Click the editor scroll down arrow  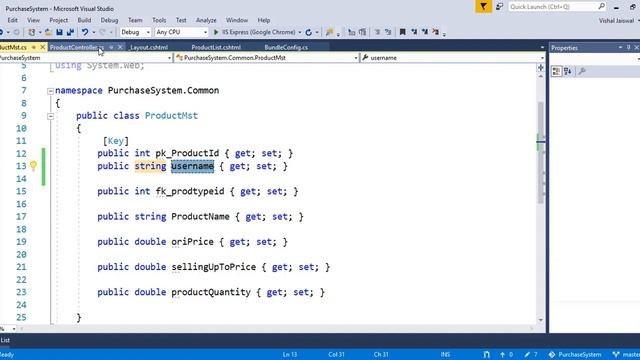(541, 320)
